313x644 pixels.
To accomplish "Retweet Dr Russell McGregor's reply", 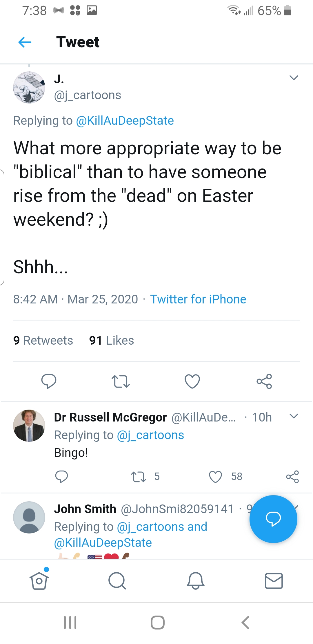I will [139, 477].
